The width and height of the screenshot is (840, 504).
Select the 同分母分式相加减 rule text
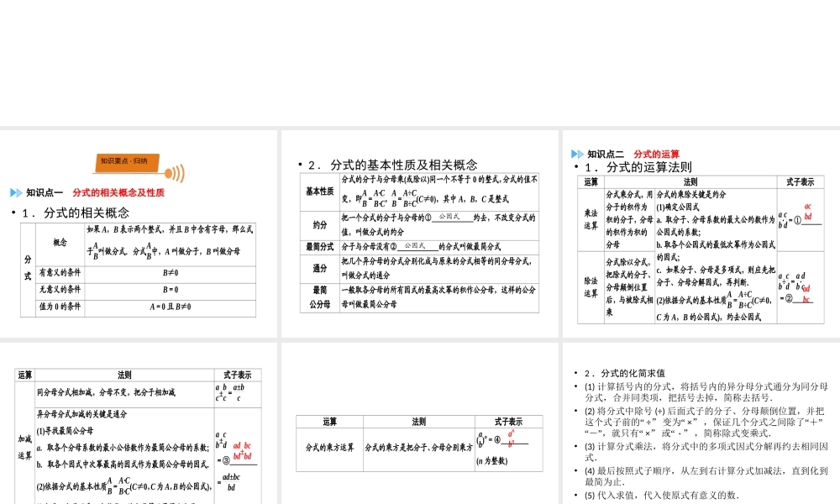coord(106,392)
